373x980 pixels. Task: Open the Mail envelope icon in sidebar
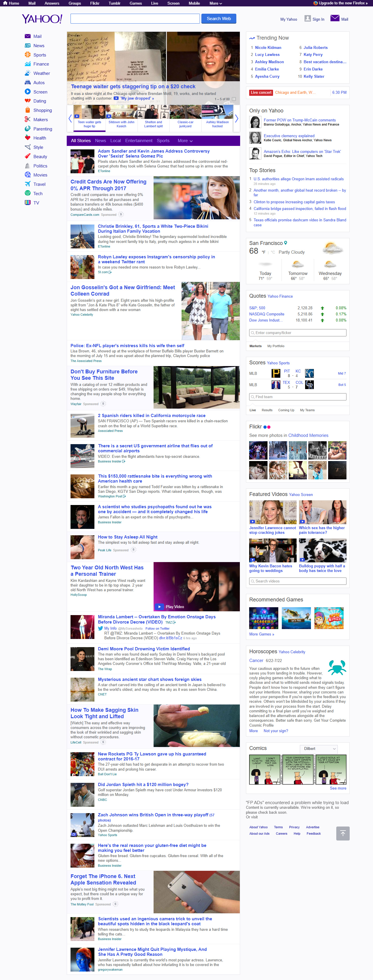point(27,36)
